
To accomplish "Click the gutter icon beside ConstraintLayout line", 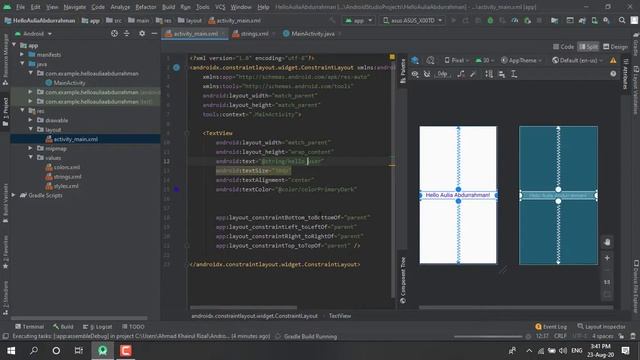I will coord(176,67).
